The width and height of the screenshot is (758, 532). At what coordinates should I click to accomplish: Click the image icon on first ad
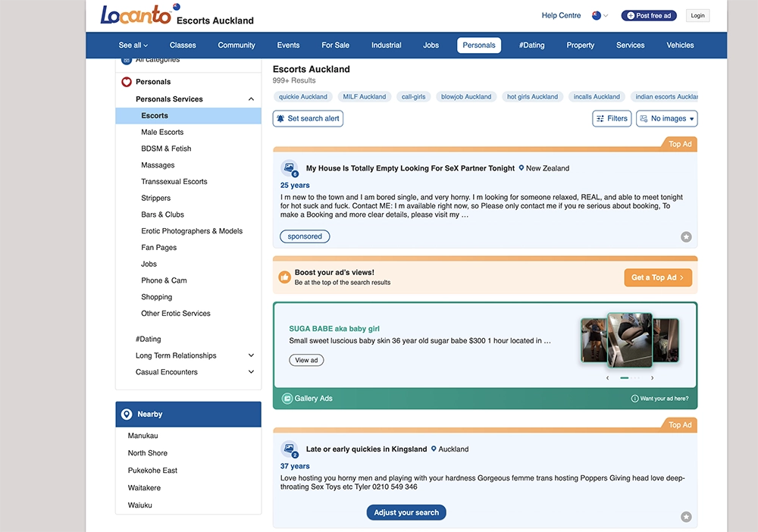pyautogui.click(x=289, y=168)
